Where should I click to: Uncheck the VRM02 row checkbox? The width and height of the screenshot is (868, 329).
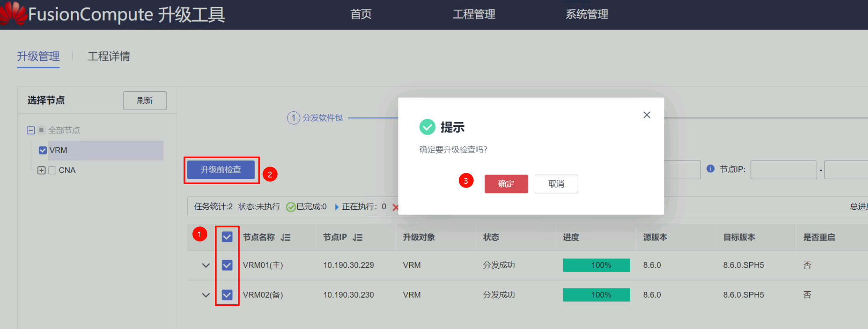tap(227, 295)
